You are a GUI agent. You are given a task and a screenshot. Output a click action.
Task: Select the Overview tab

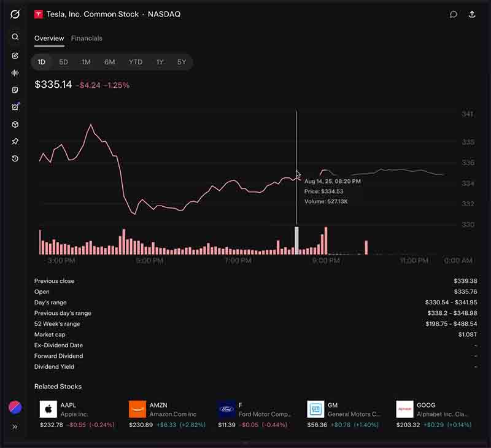coord(49,38)
